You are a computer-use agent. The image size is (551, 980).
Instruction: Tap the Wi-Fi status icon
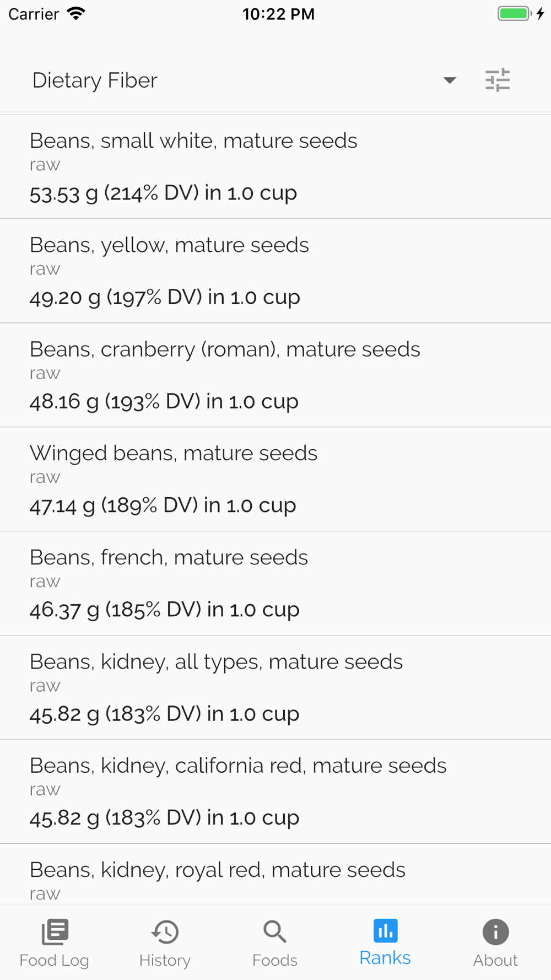[76, 14]
